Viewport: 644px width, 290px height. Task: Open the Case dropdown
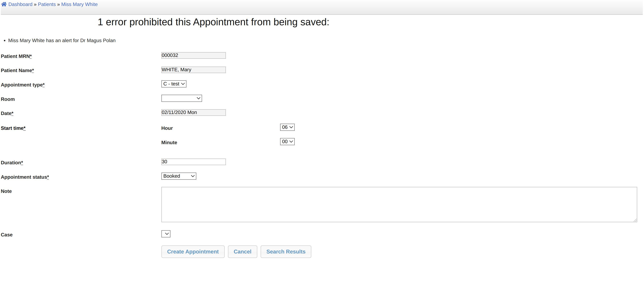click(x=166, y=234)
